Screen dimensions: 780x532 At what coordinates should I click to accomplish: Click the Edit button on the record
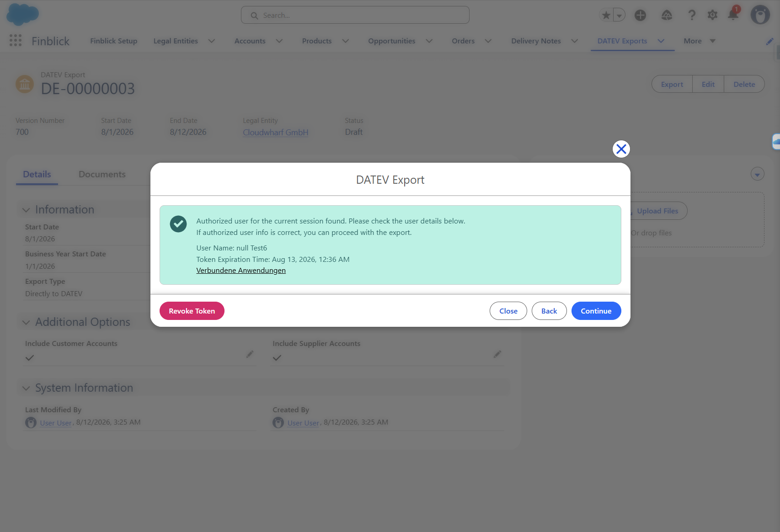(x=708, y=84)
